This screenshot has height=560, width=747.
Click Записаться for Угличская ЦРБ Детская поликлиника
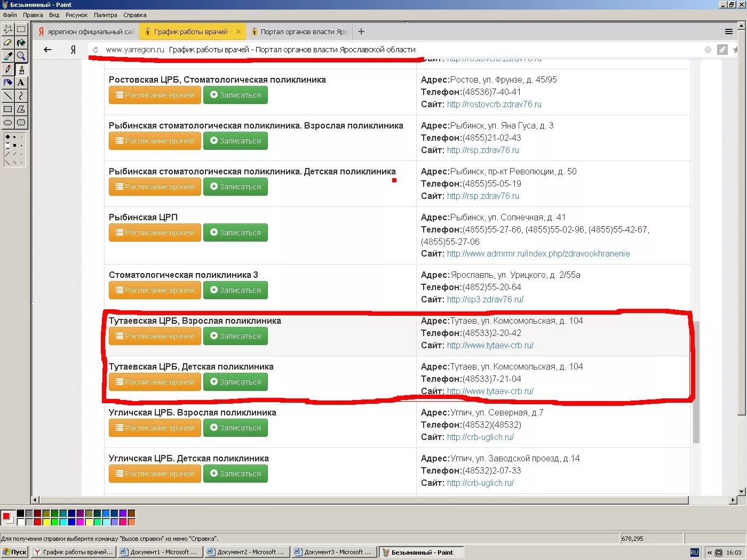pyautogui.click(x=235, y=474)
